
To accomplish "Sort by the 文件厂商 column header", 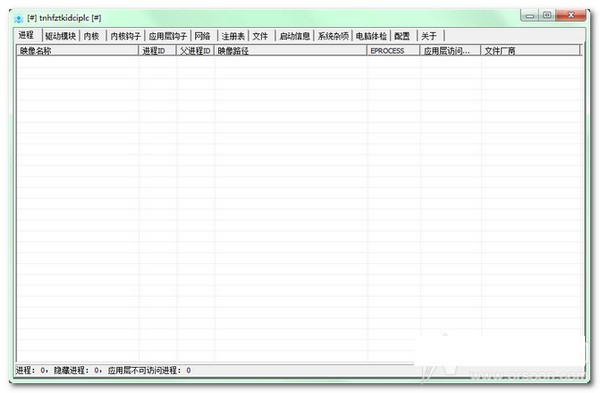I will [x=530, y=51].
